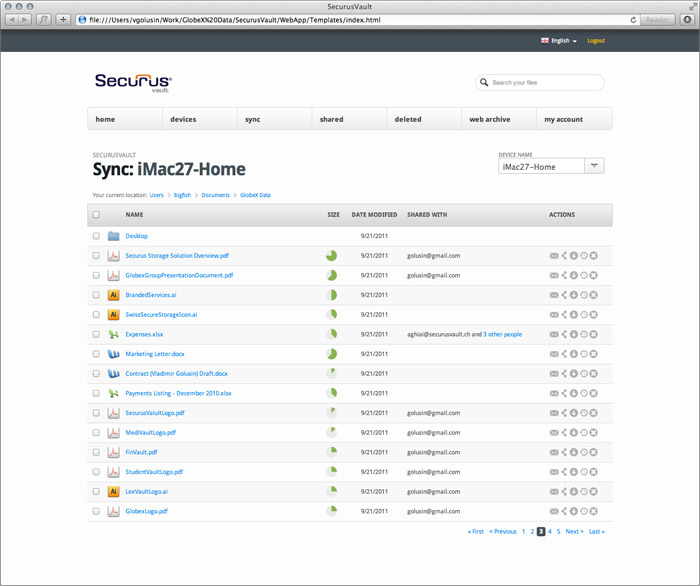
Task: Click the magnifier icon in the search box
Action: click(x=484, y=82)
